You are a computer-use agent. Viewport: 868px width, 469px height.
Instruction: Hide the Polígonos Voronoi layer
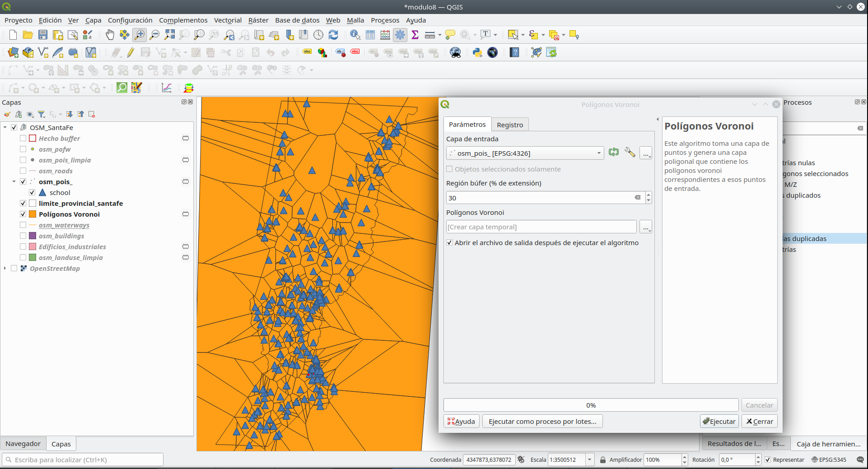coord(23,214)
